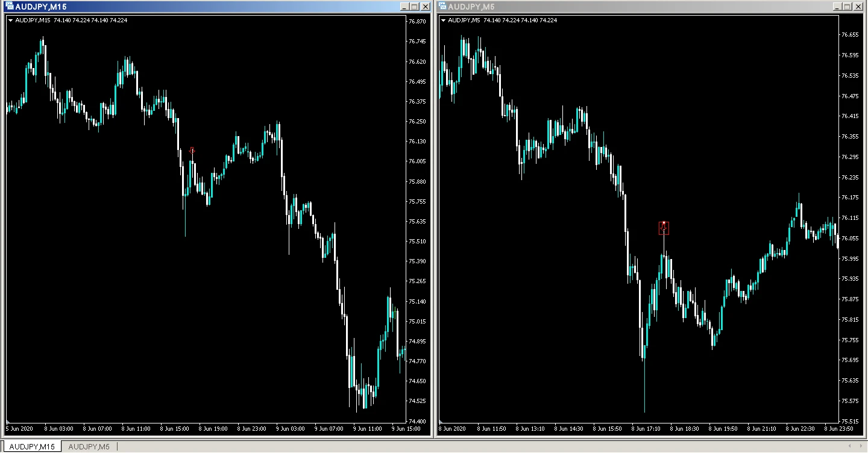Click the AUDJPY,M5 window title bar
Screen dimensions: 868x453
(633, 6)
